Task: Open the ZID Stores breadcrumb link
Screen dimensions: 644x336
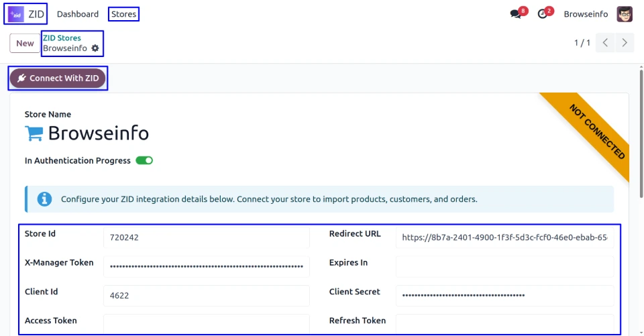Action: [62, 38]
